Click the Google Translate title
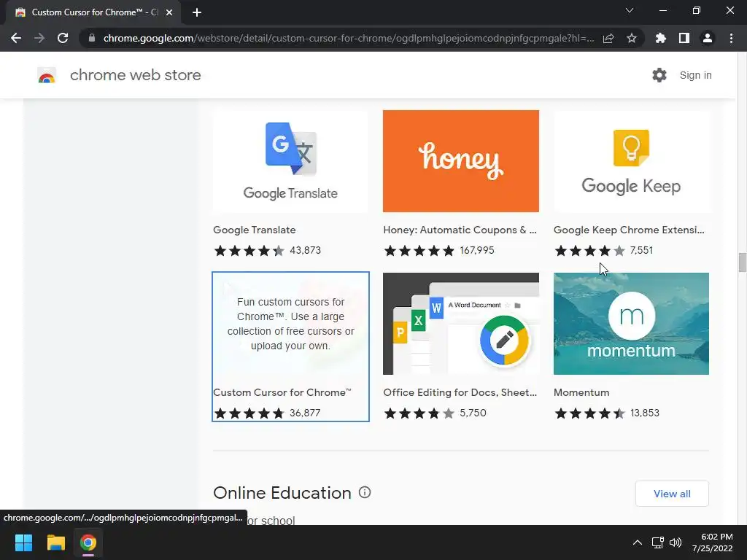 click(x=255, y=230)
